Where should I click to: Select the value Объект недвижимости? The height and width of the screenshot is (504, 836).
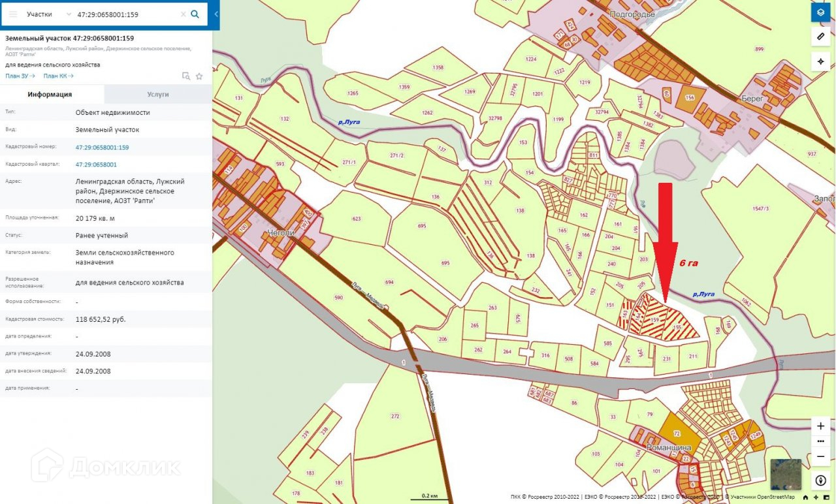[112, 112]
